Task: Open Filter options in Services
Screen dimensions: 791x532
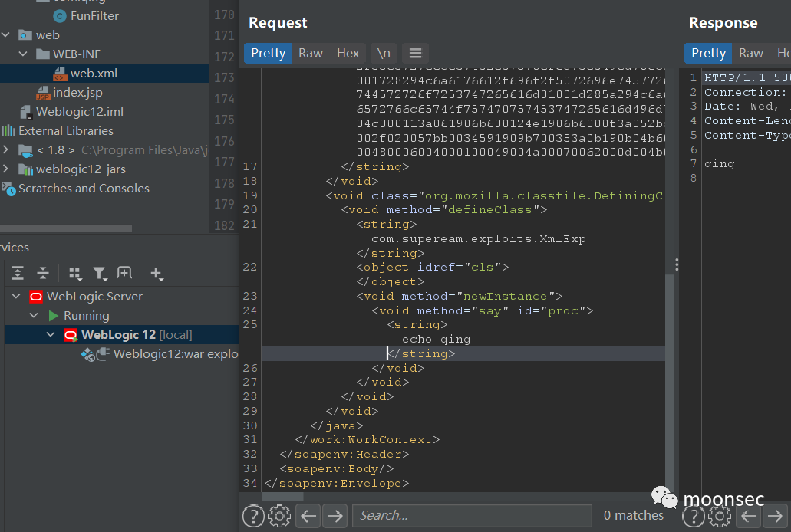Action: [100, 274]
